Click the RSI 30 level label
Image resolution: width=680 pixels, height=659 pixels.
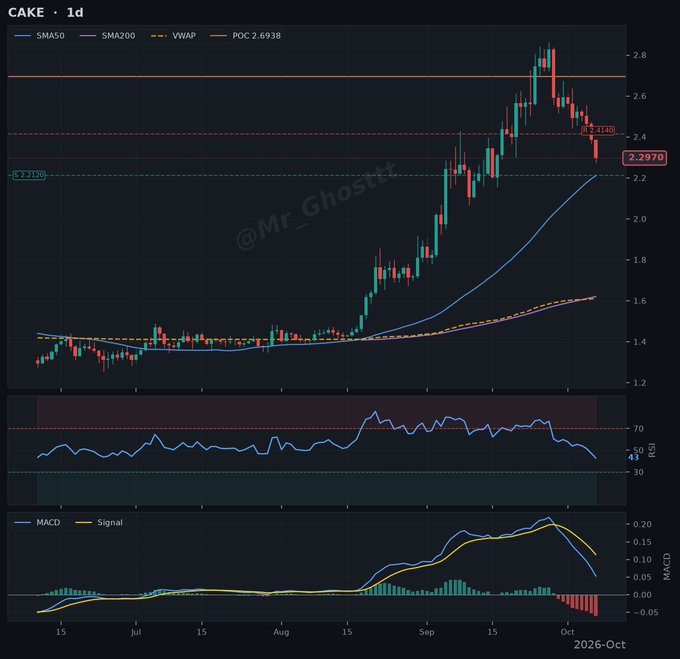click(x=638, y=472)
